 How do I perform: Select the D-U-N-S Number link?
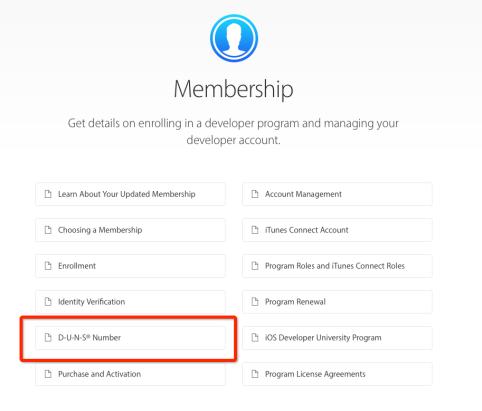click(130, 338)
